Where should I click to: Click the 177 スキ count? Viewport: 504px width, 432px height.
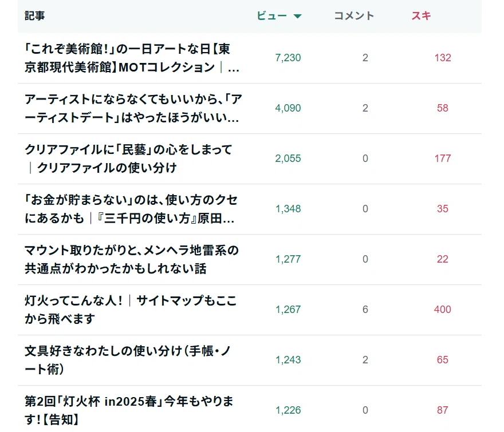point(443,158)
